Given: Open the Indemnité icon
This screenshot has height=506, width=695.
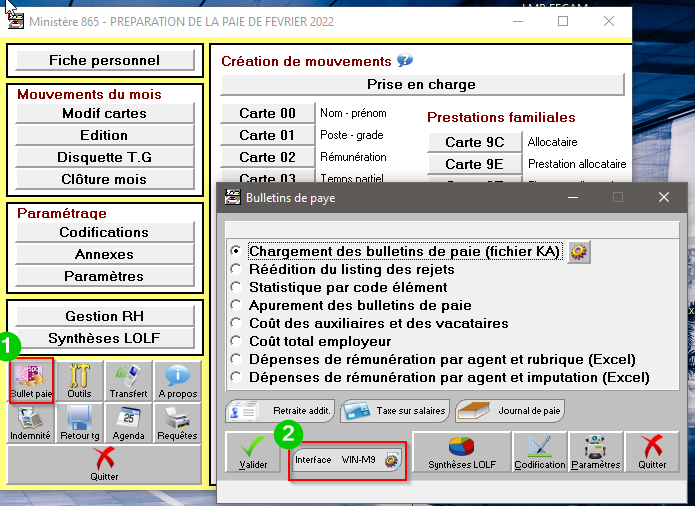Looking at the screenshot, I should [31, 423].
